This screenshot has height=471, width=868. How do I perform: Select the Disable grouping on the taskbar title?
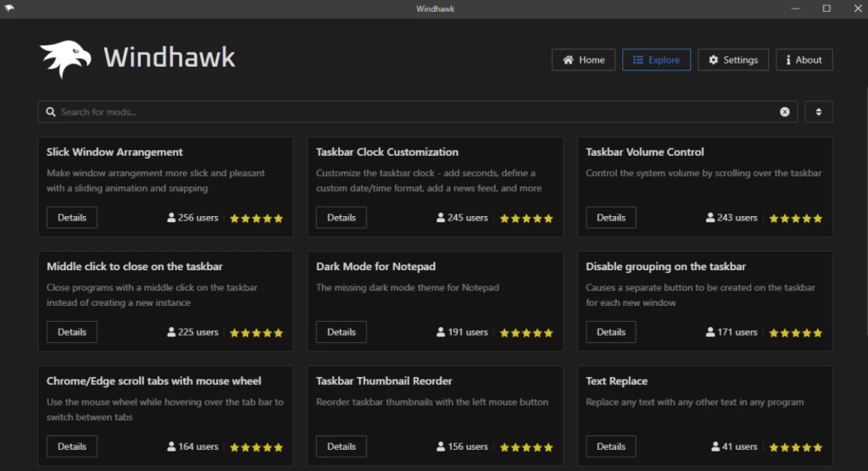pyautogui.click(x=666, y=266)
